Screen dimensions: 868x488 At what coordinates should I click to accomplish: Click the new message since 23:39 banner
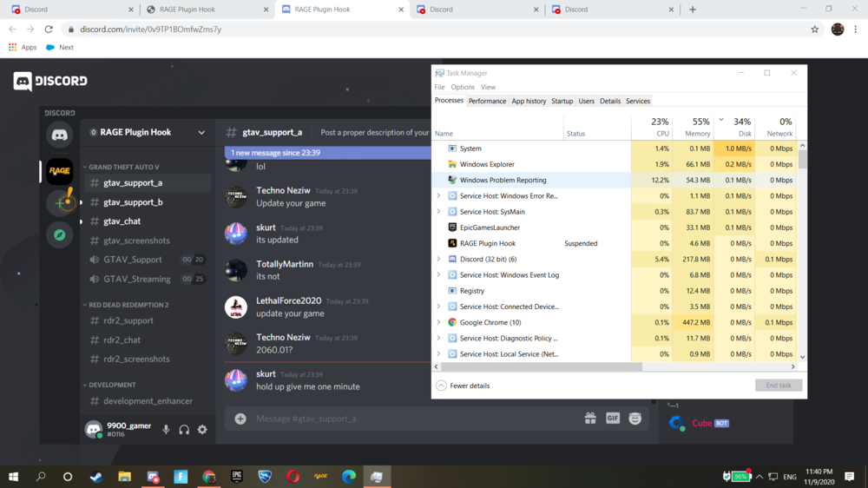328,152
